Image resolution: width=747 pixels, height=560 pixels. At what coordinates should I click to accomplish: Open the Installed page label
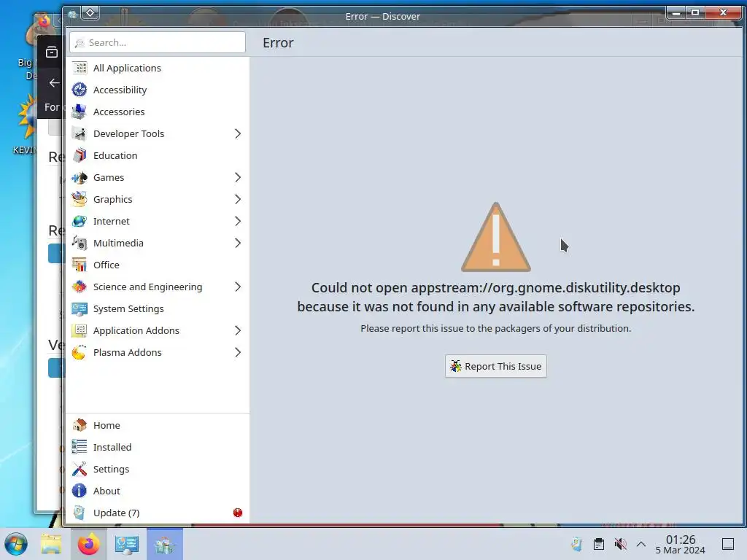(112, 447)
